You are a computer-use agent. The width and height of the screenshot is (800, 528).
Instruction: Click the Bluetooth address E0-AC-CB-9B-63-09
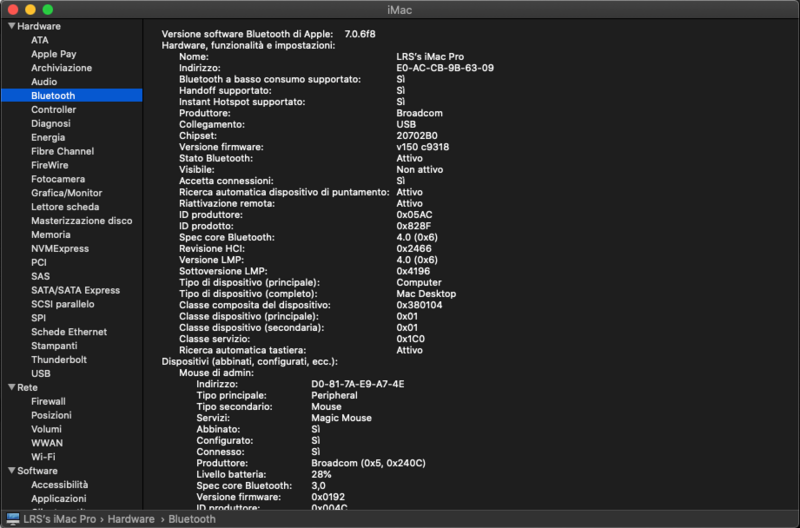click(445, 68)
